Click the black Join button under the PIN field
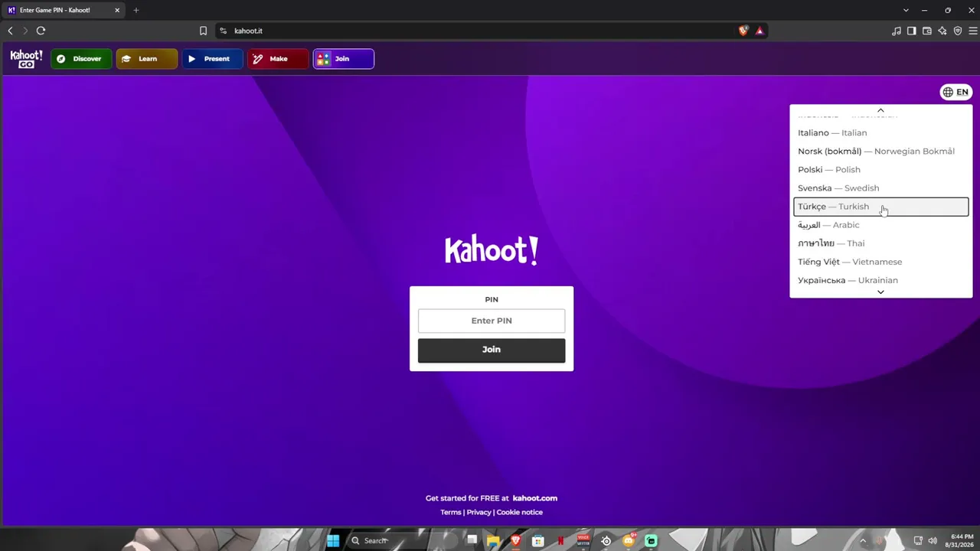 492,350
